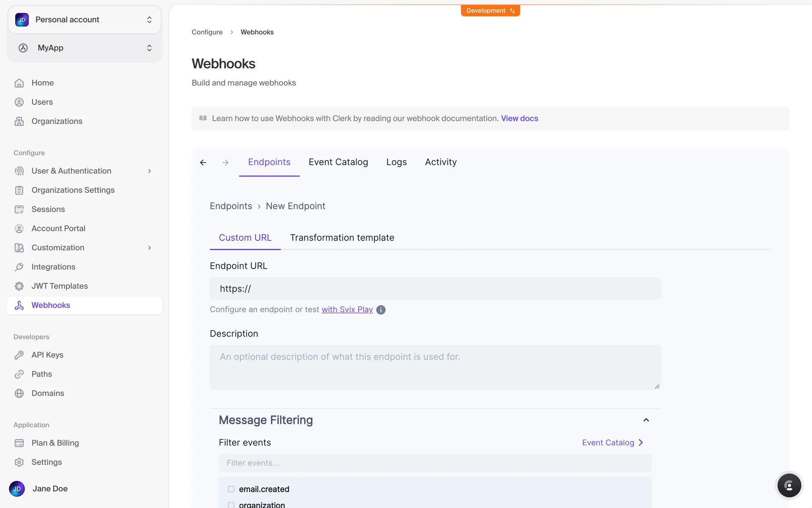The width and height of the screenshot is (812, 508).
Task: Select the Transformation template tab
Action: tap(342, 238)
